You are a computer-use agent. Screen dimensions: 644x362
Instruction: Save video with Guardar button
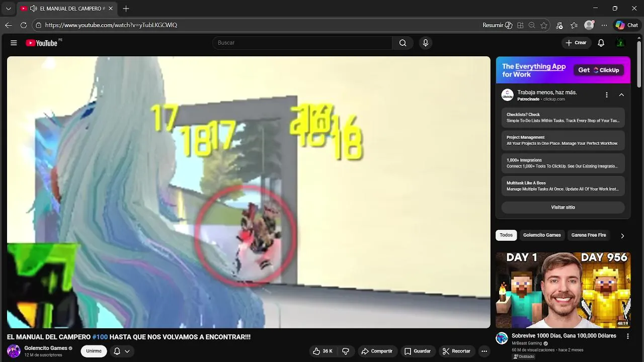pos(418,351)
